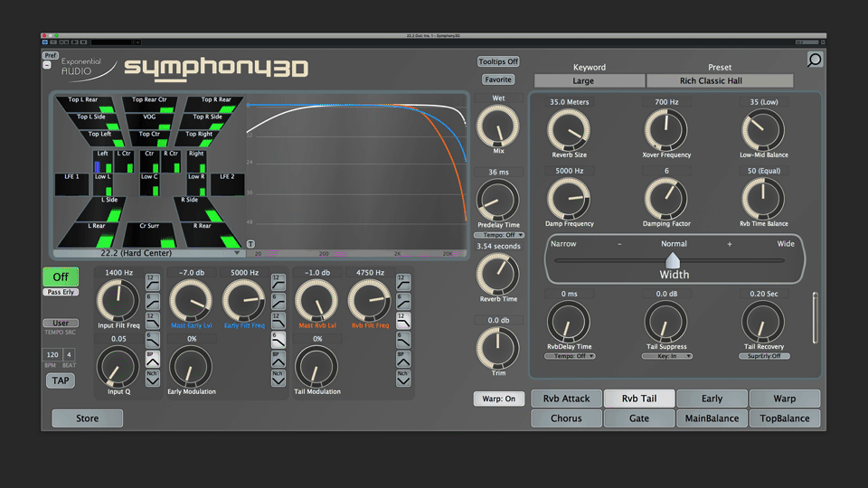Toggle Tooltips Off button
Viewport: 868px width, 488px height.
point(498,61)
